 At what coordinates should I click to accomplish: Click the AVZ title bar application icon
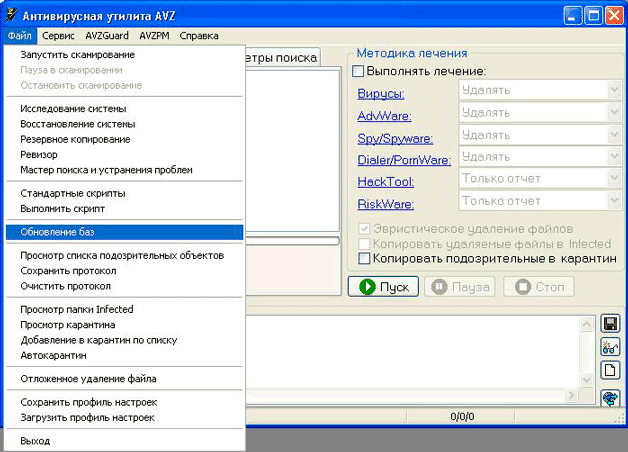pyautogui.click(x=12, y=15)
